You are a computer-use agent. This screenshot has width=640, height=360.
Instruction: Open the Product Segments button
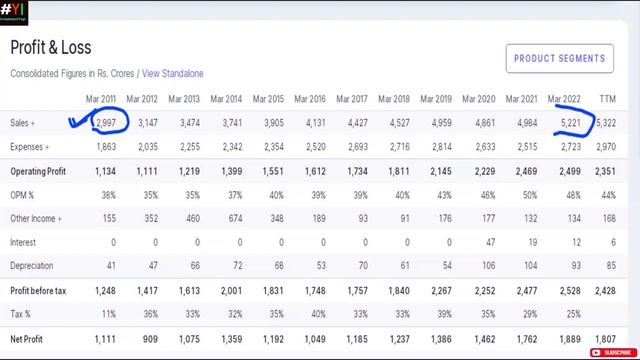[560, 58]
